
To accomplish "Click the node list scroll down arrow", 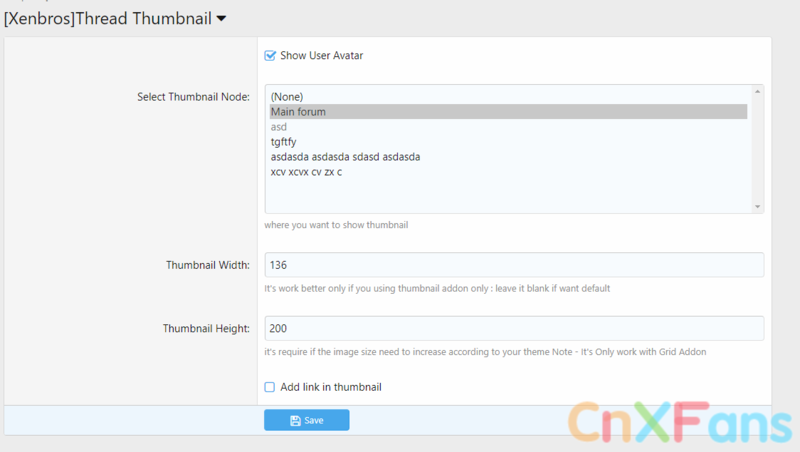I will pyautogui.click(x=758, y=206).
